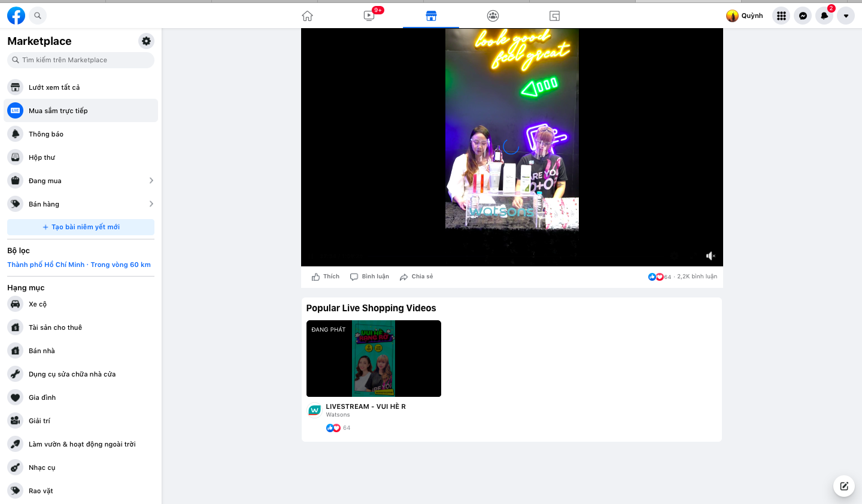Expand Bán hàng chevron
Viewport: 862px width, 504px height.
click(151, 204)
